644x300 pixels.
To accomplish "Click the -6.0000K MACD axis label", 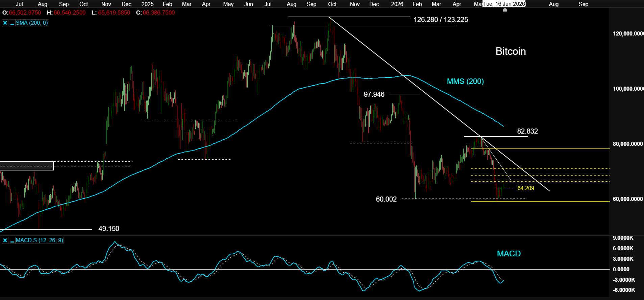I will [624, 290].
